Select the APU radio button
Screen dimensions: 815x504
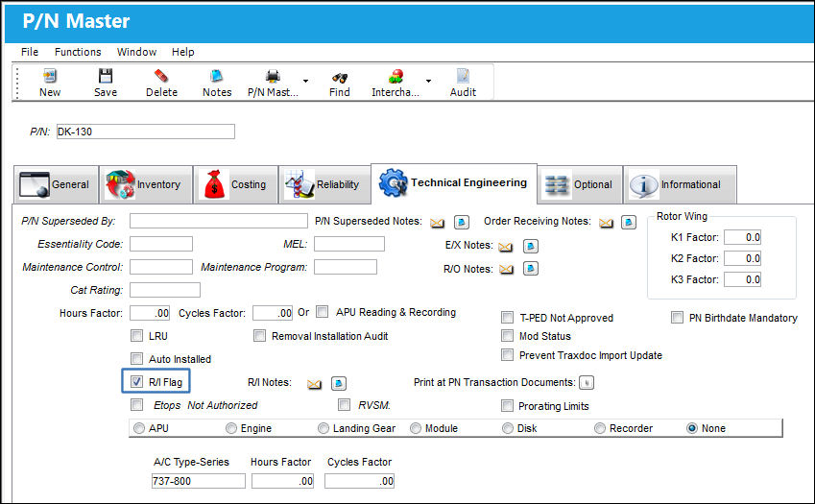pos(139,428)
